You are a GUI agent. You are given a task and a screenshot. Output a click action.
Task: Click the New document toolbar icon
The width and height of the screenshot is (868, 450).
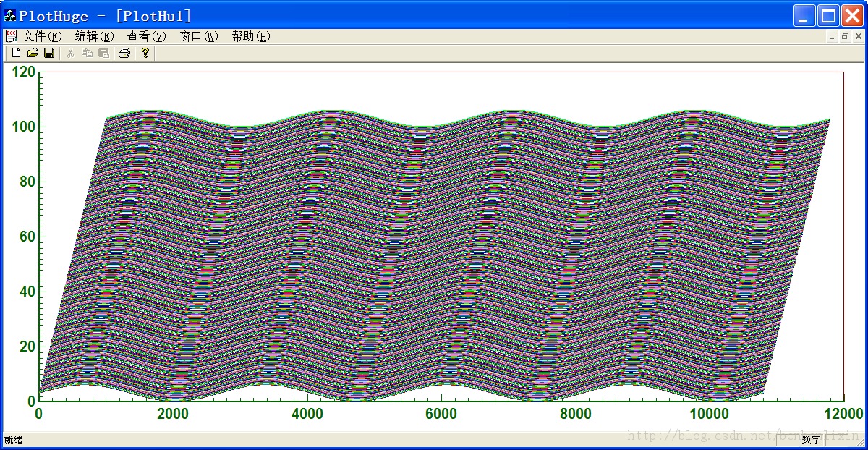[17, 53]
